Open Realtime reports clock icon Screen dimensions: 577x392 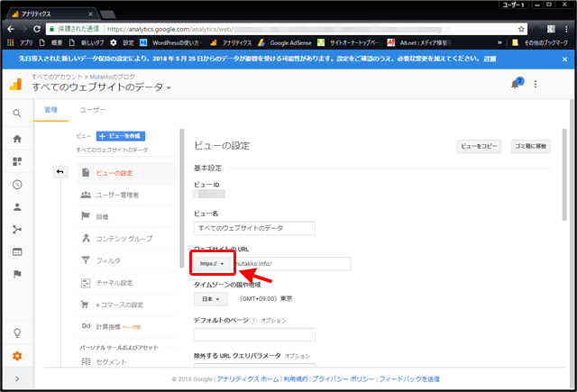tap(17, 185)
